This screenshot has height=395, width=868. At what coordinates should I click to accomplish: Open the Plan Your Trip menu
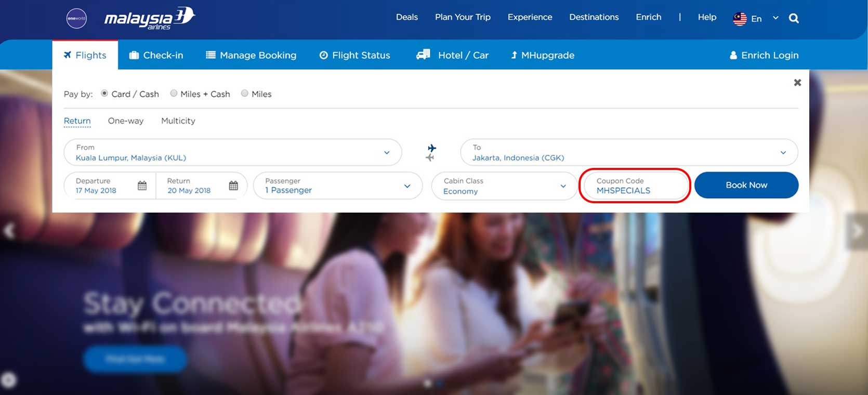pyautogui.click(x=463, y=17)
